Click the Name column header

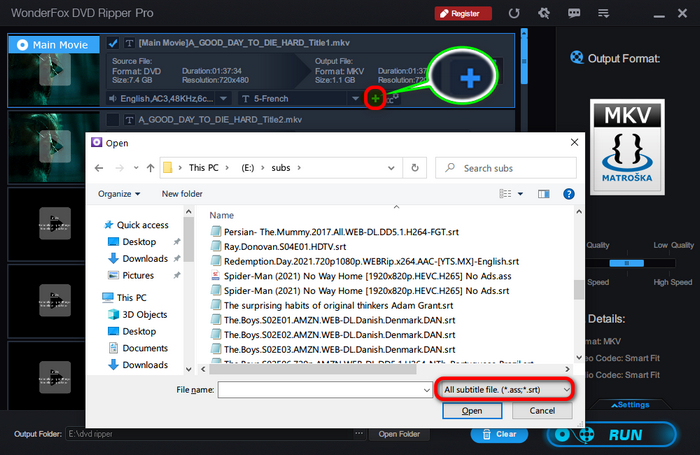pos(221,215)
